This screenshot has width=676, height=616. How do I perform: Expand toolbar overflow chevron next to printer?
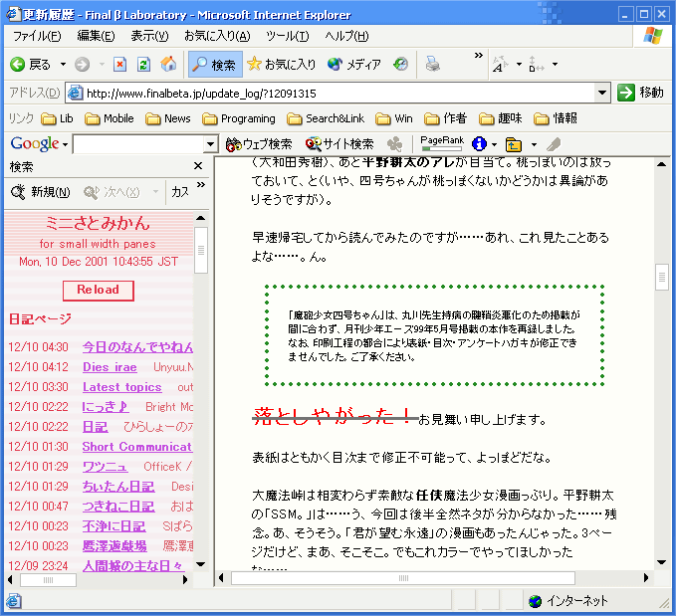(x=479, y=56)
